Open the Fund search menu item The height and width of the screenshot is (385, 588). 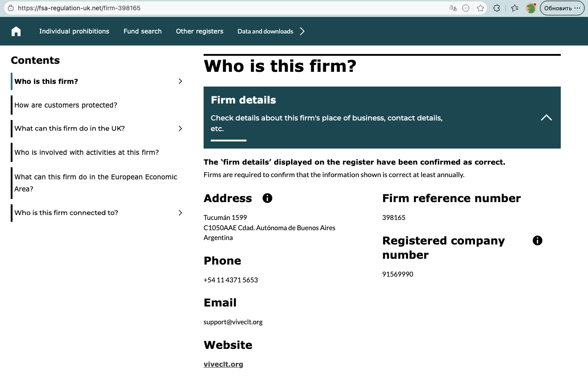[x=142, y=31]
